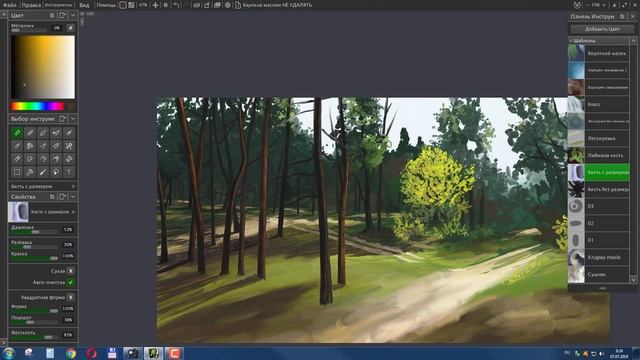Select the rectangular Selection tool

coord(17,172)
